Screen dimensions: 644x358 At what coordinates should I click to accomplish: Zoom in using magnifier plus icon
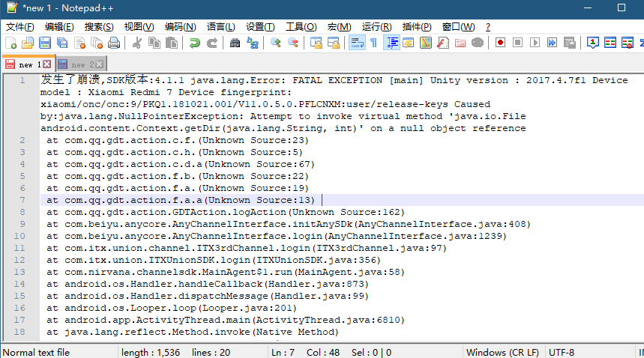276,43
